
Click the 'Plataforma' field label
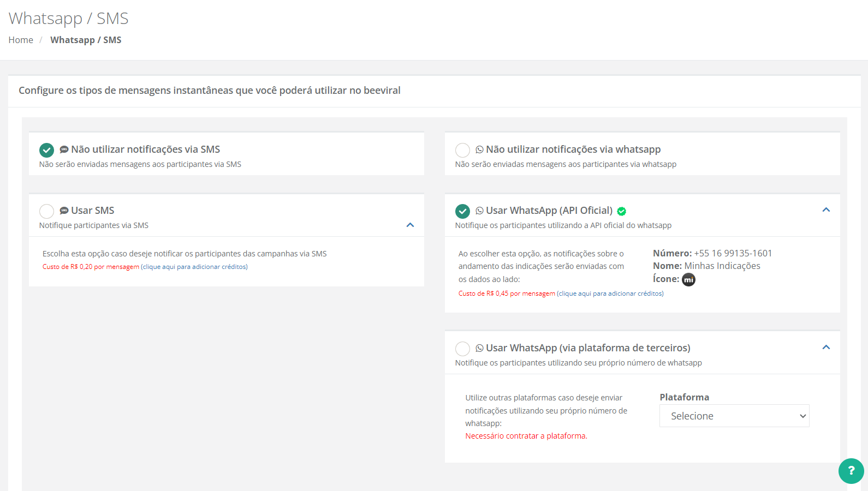point(685,397)
